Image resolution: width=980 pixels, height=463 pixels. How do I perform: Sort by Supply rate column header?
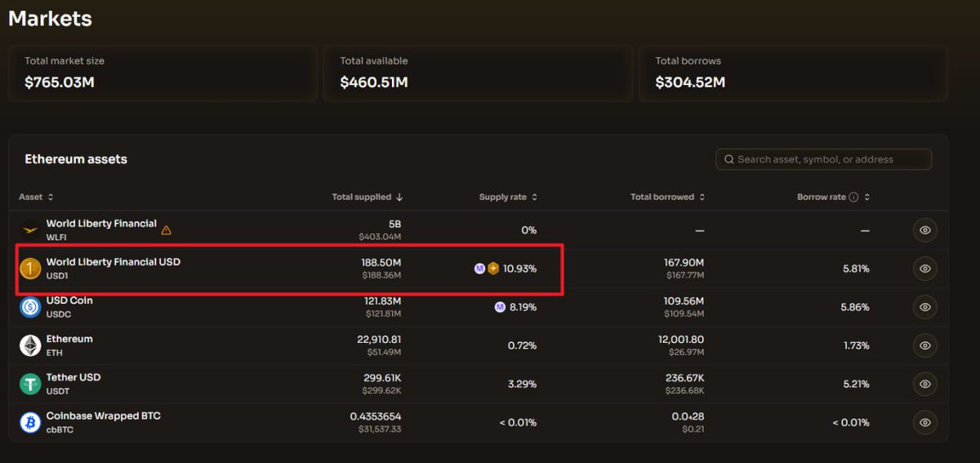pyautogui.click(x=508, y=197)
